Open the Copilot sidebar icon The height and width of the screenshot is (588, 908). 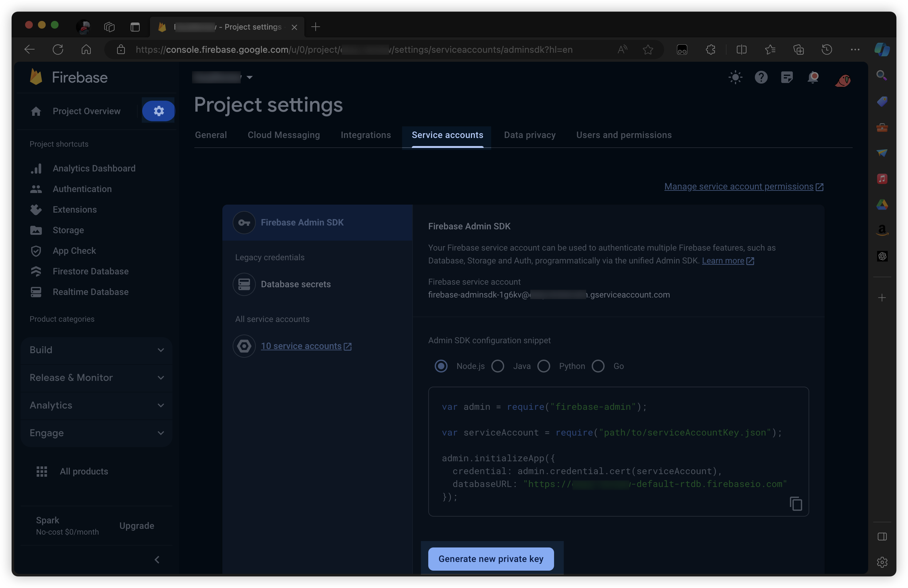click(882, 50)
